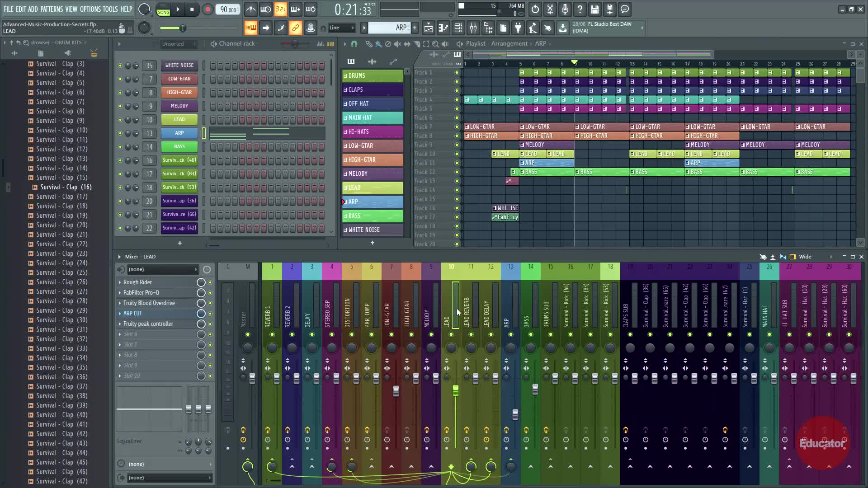Click the LEAD mixer track fader
The height and width of the screenshot is (488, 868).
(455, 390)
